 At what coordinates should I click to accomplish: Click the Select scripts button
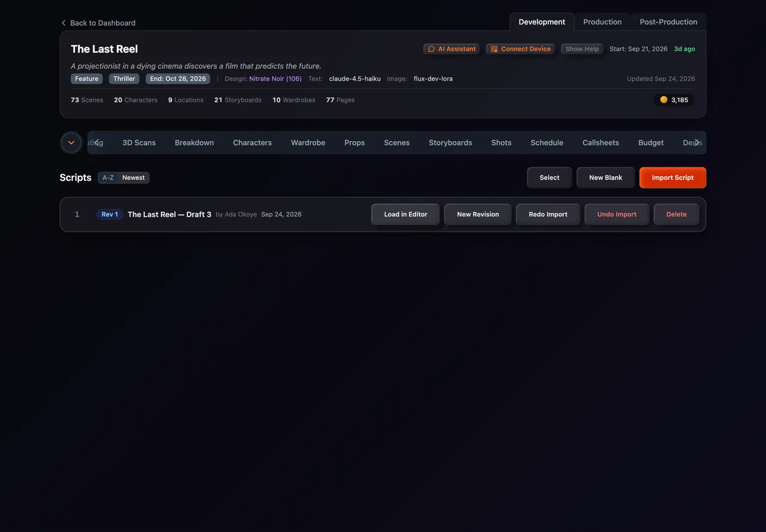[x=549, y=178]
